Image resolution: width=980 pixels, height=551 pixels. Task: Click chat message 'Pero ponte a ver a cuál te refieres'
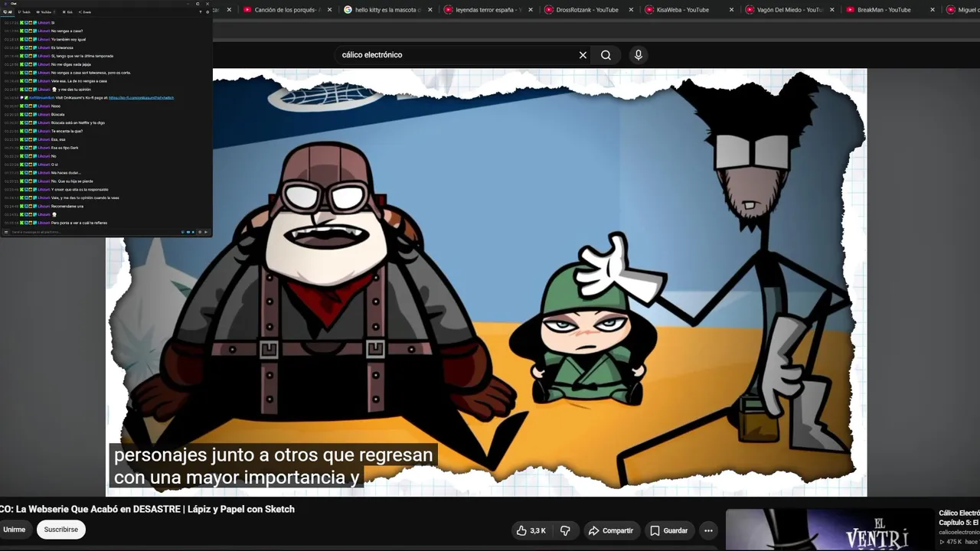79,223
